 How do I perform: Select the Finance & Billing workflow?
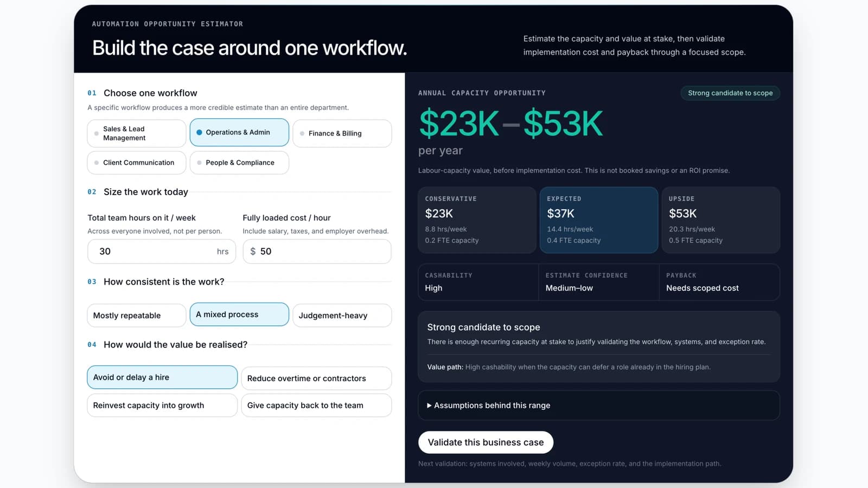pos(342,133)
